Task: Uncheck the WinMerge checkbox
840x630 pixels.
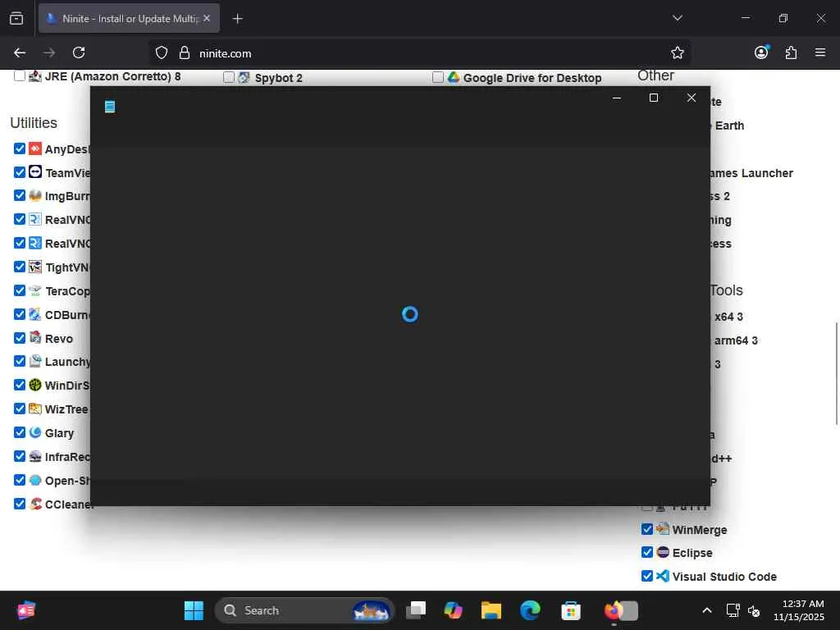Action: [647, 529]
